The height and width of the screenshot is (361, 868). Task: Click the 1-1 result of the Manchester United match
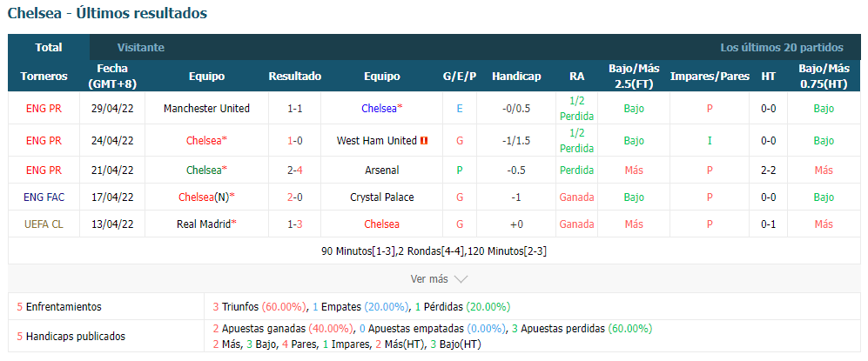click(294, 109)
